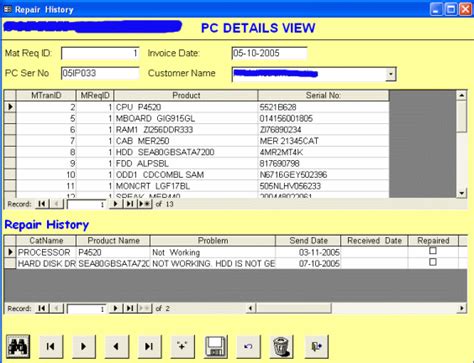Click product cell 'CAB MER250'
This screenshot has height=363, width=474.
pyautogui.click(x=186, y=141)
